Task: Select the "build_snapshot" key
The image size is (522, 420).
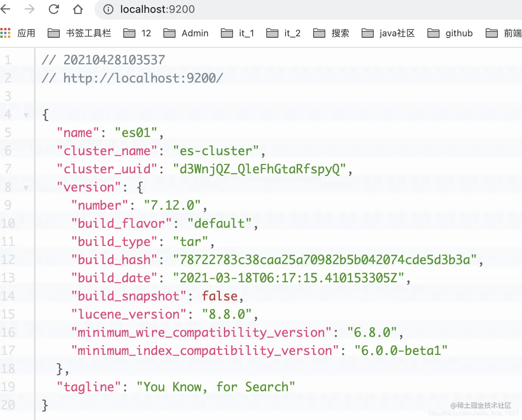Action: pos(129,296)
